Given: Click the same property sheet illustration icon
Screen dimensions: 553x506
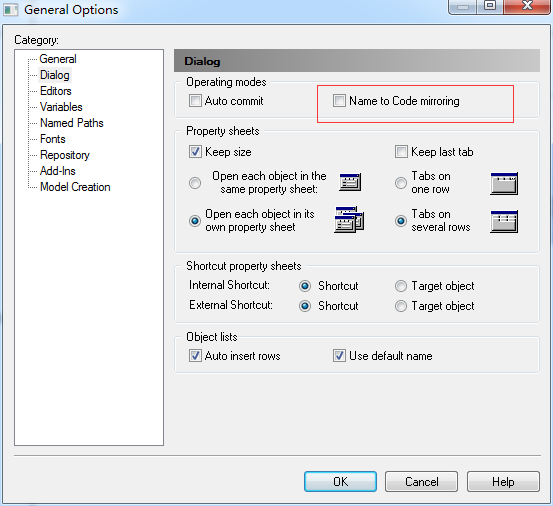Looking at the screenshot, I should coord(350,182).
